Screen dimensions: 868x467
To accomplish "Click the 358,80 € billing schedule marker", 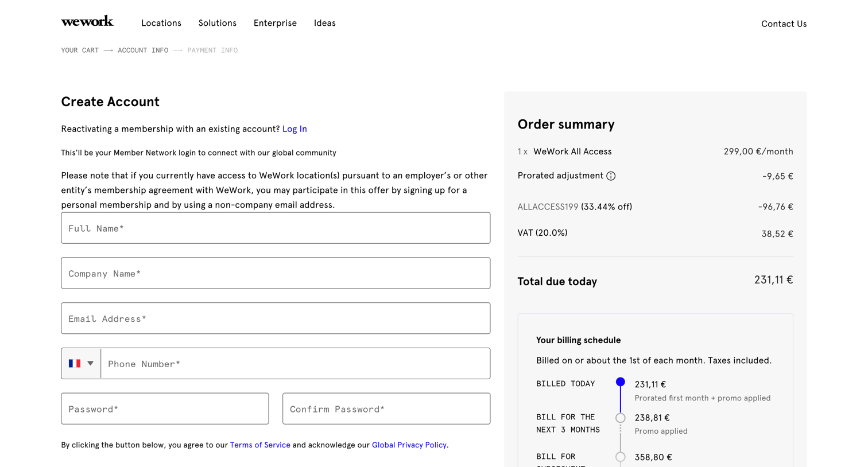I will 621,457.
